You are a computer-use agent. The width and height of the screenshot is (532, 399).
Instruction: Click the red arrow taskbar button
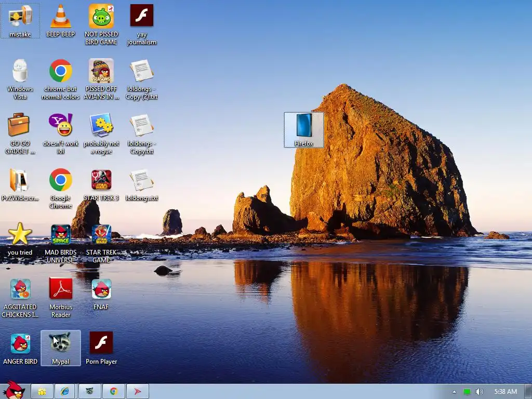pyautogui.click(x=137, y=392)
